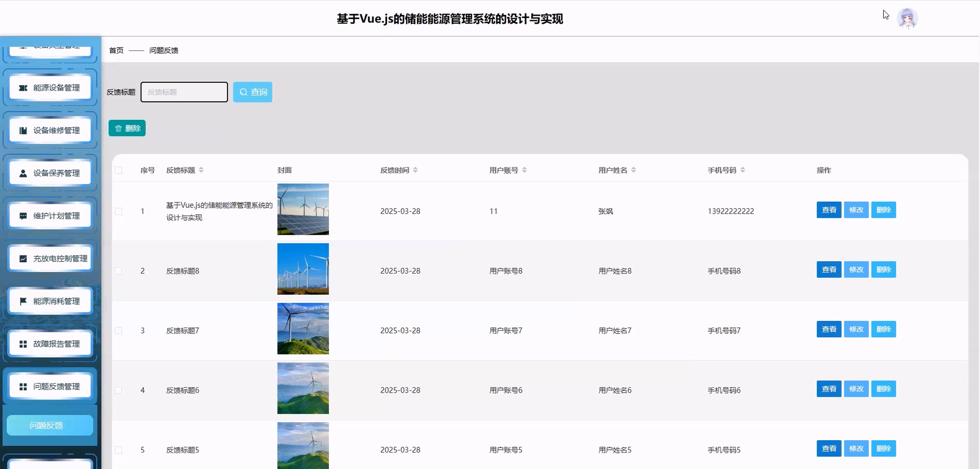Click the person icon beside 设备保养管理

pos(23,173)
